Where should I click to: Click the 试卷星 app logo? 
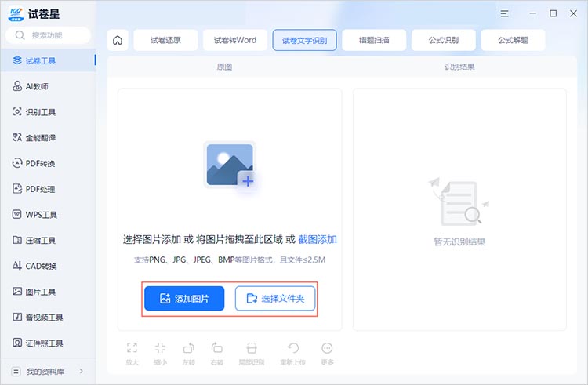click(16, 14)
